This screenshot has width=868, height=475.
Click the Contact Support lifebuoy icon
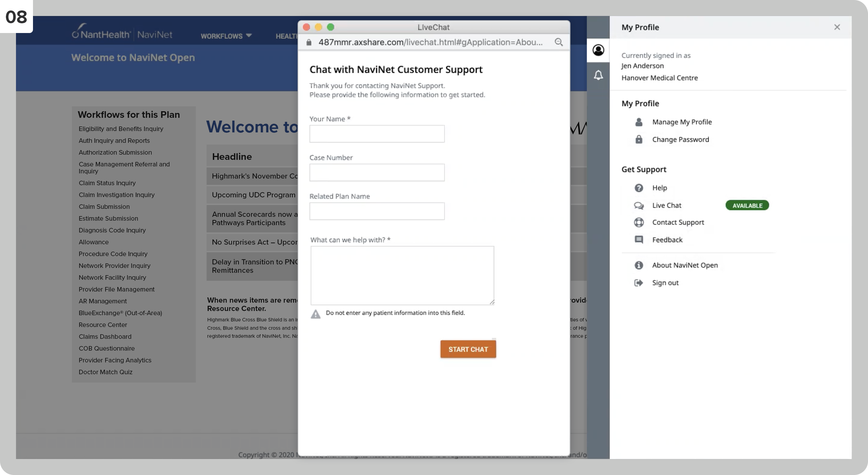pos(639,222)
